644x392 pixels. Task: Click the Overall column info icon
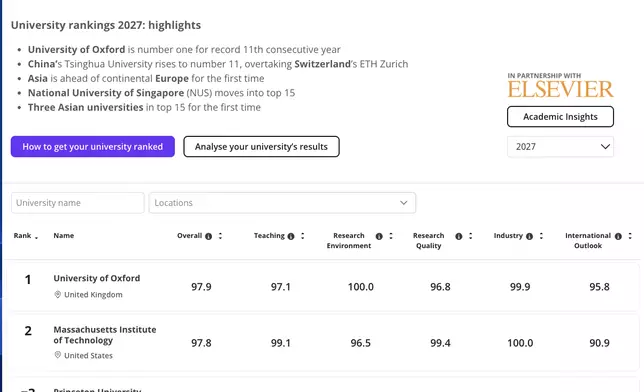tap(209, 236)
